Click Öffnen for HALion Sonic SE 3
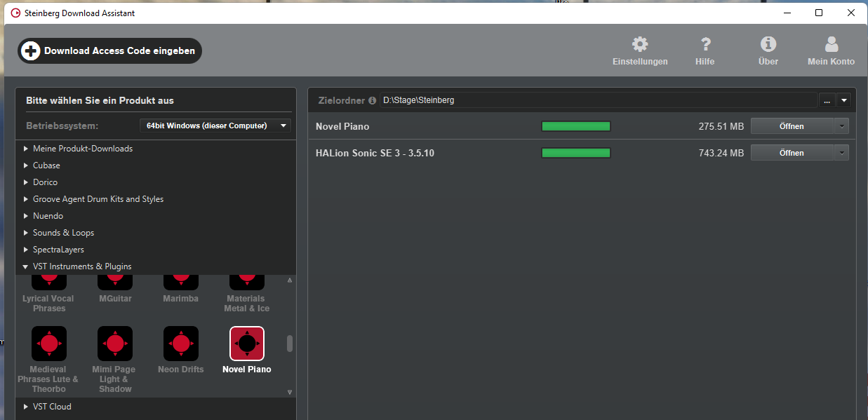Viewport: 868px width, 420px height. coord(792,153)
